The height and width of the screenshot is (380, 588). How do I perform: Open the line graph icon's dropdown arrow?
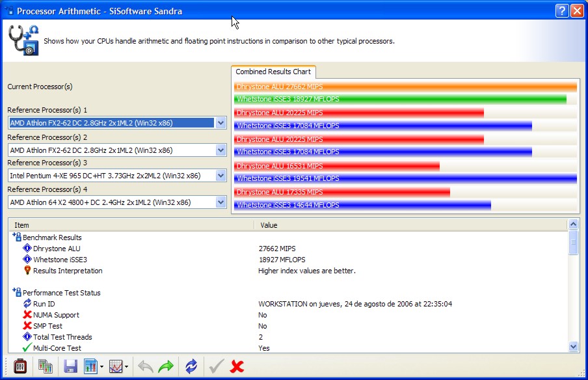click(x=126, y=366)
